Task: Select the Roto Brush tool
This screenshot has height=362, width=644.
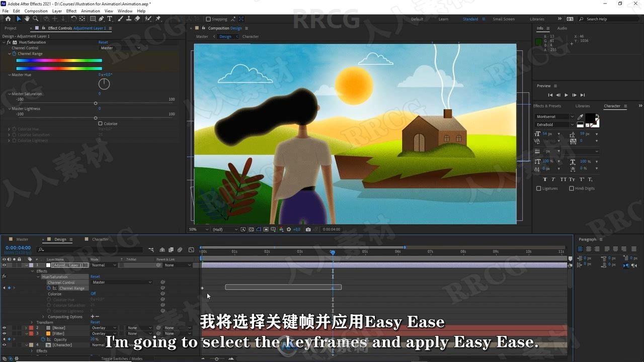Action: 148,19
